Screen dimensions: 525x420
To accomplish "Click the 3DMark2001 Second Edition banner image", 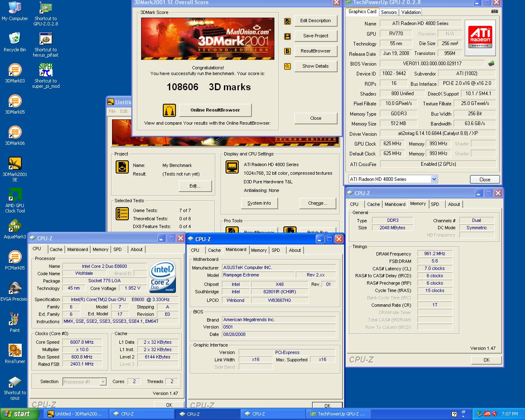I will coord(208,39).
